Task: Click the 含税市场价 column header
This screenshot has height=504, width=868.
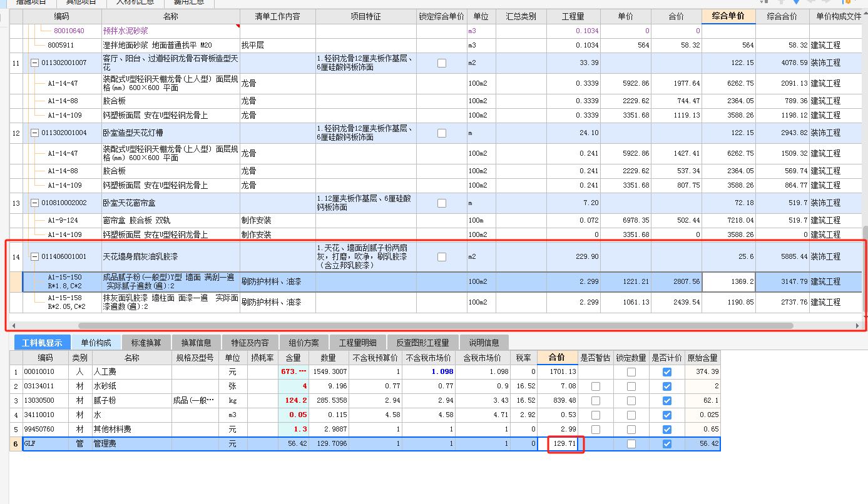Action: [482, 358]
